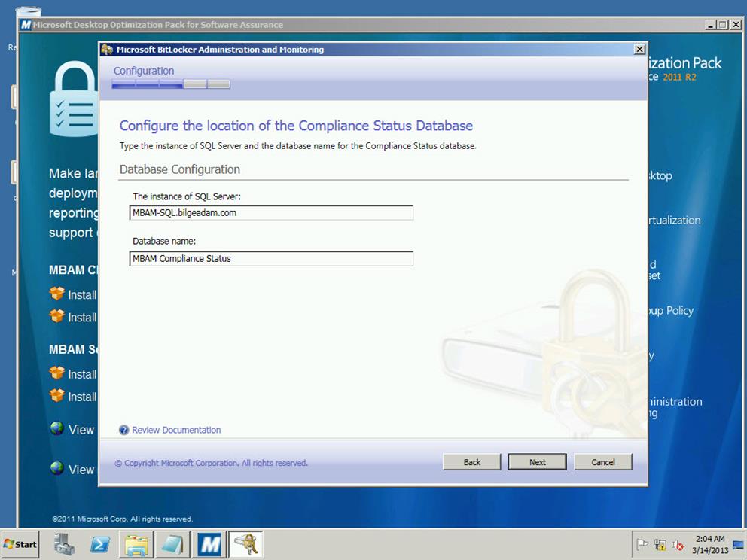Open Windows Explorer from the taskbar
The image size is (747, 560).
click(x=136, y=544)
